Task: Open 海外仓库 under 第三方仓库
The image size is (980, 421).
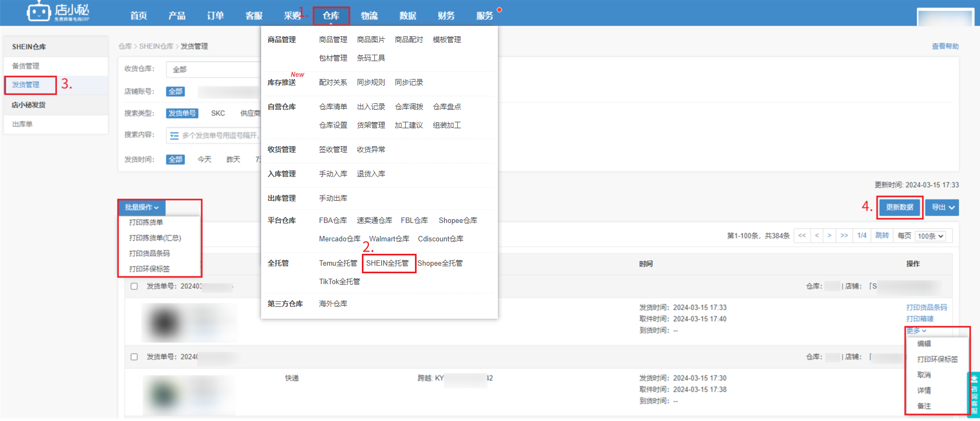Action: [333, 304]
